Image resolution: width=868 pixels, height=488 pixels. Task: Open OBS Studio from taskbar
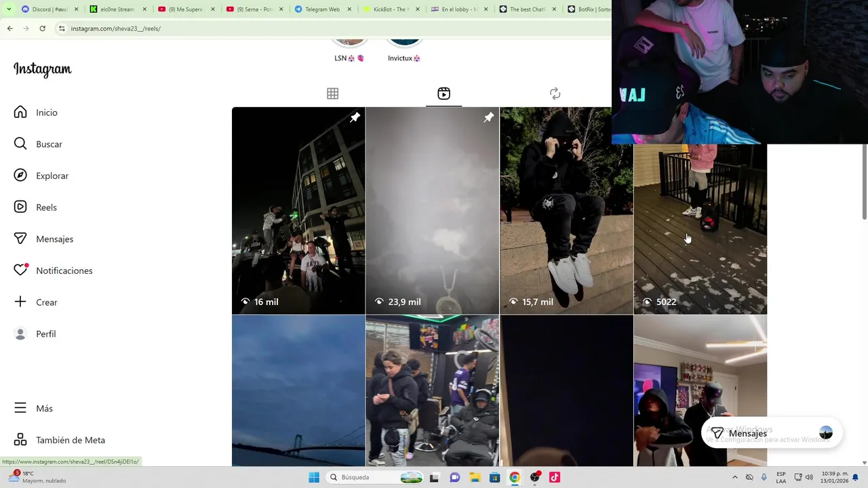click(x=535, y=477)
